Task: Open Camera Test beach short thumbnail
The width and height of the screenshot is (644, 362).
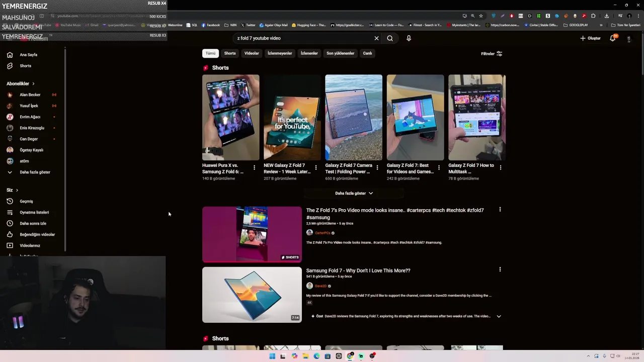Action: tap(354, 117)
